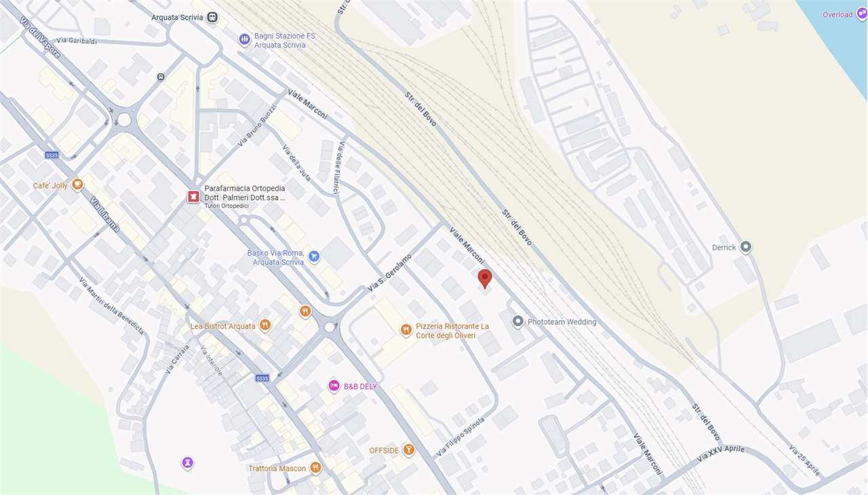
Task: Click the Cafe' Jolly coffee cup icon
Action: coord(77,184)
